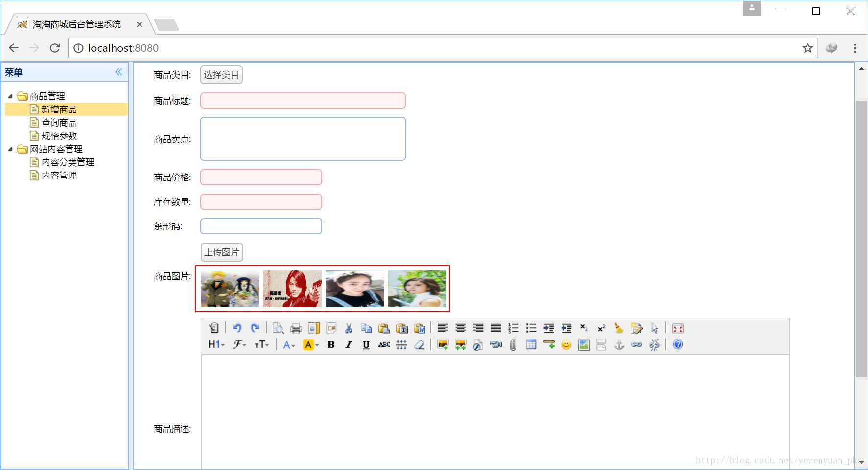Paste as plain text using the T clipboard icon
The width and height of the screenshot is (868, 470).
(x=402, y=328)
